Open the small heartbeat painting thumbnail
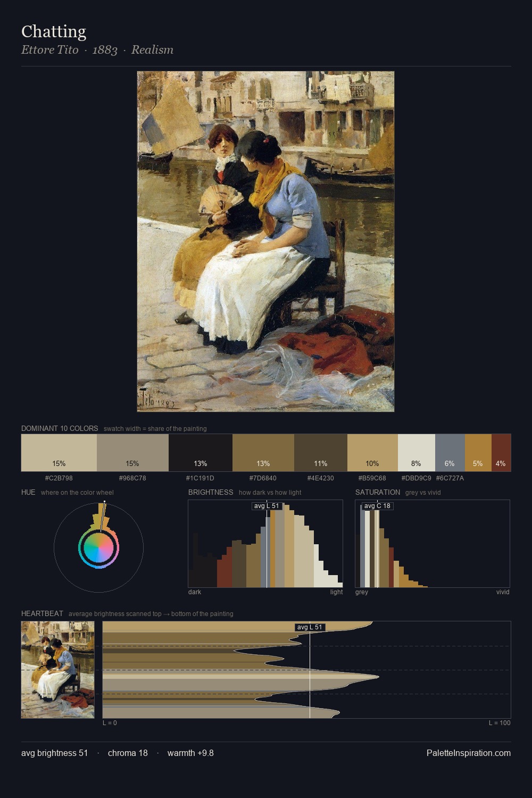 point(58,670)
